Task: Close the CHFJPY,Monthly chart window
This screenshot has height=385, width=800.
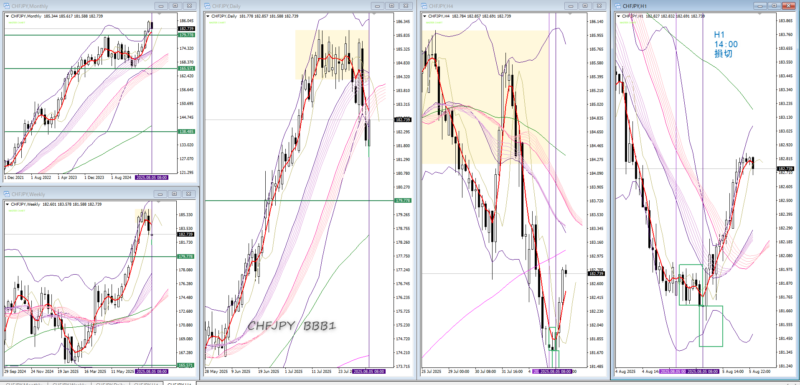Action: click(x=189, y=6)
